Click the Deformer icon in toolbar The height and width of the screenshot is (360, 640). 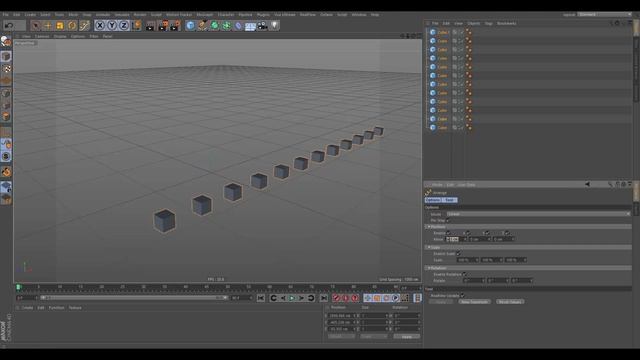coord(238,26)
